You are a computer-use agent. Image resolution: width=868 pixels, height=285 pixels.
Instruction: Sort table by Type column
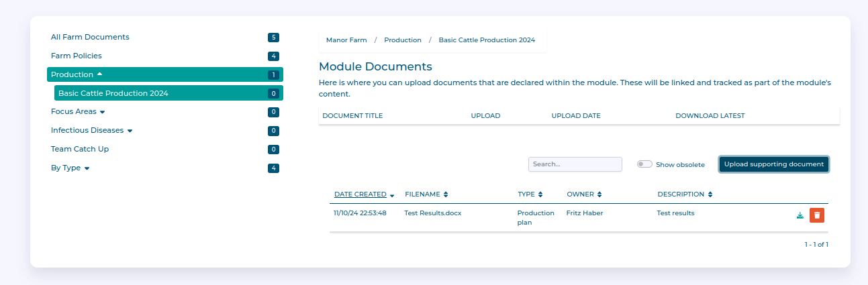point(540,194)
